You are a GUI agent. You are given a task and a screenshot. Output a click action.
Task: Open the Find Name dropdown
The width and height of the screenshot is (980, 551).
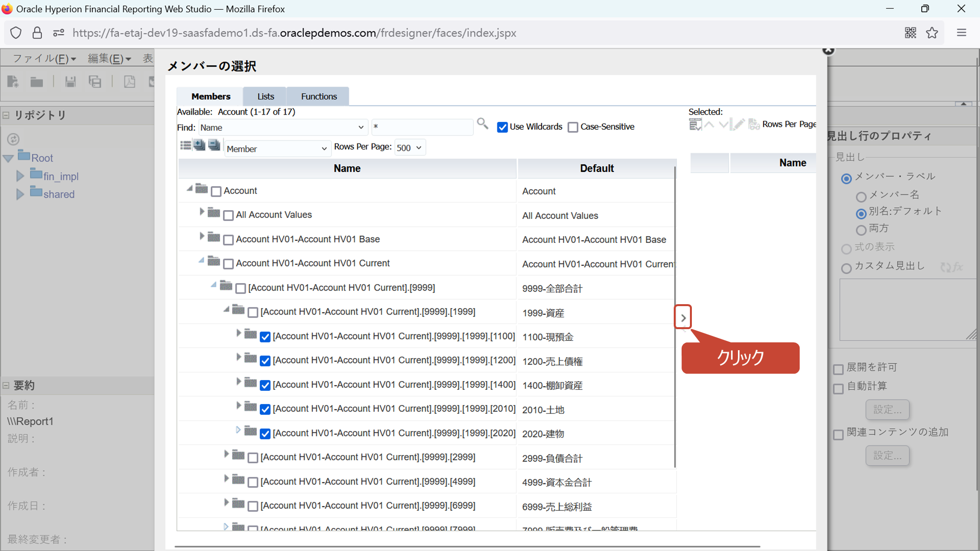283,127
